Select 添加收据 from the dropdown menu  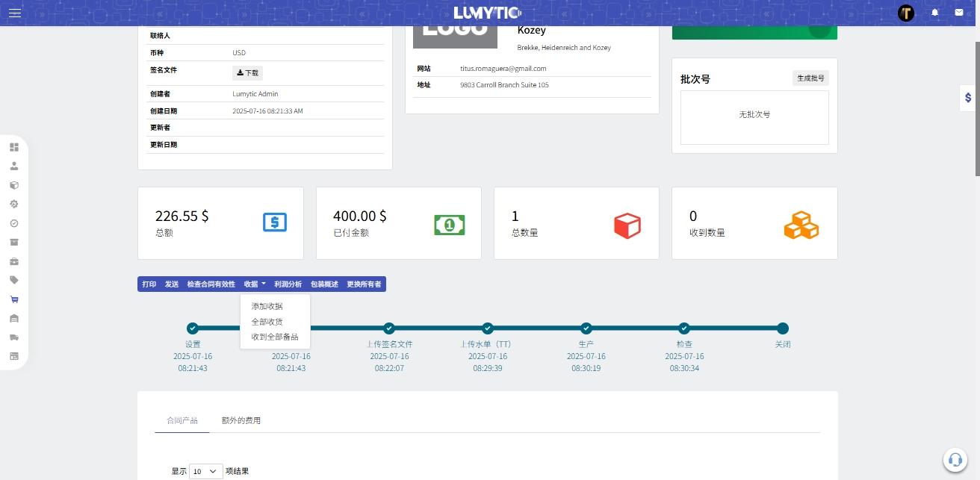pyautogui.click(x=267, y=306)
